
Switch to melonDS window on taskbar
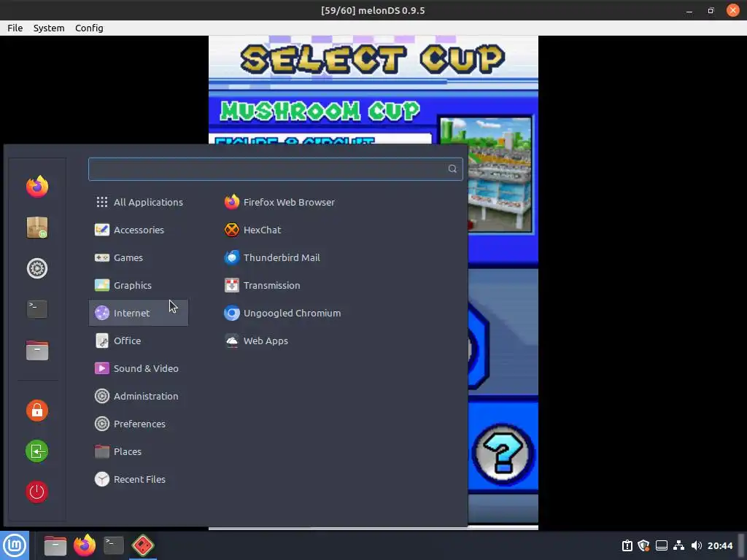click(143, 545)
